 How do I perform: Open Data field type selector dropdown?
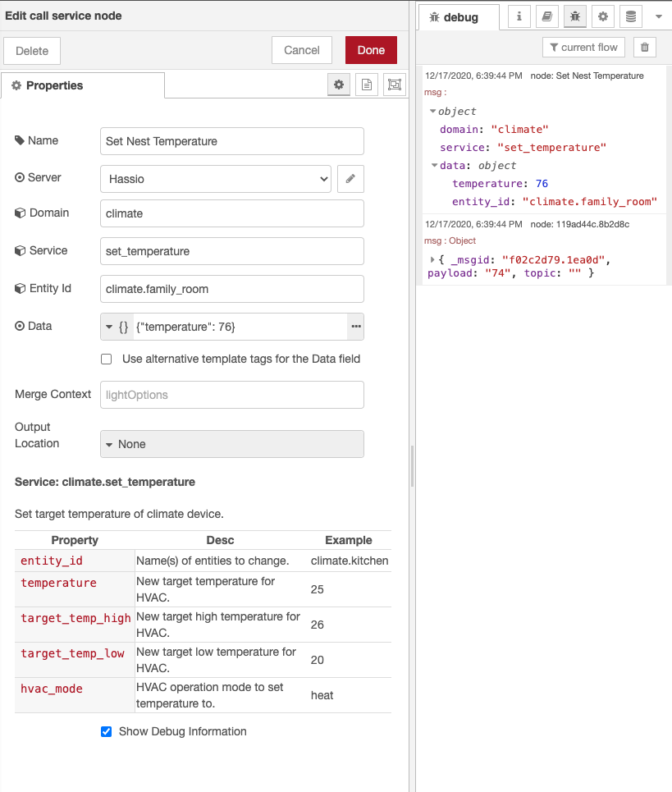click(x=117, y=327)
